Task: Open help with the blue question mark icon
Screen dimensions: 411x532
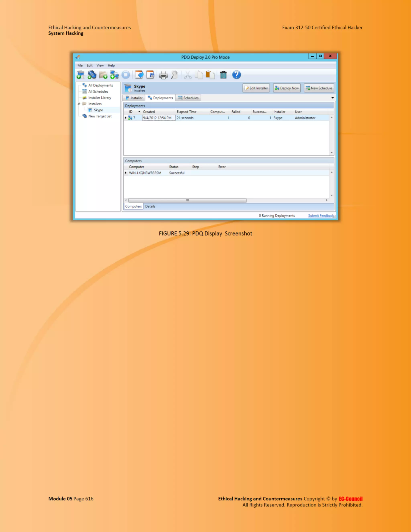Action: click(236, 75)
